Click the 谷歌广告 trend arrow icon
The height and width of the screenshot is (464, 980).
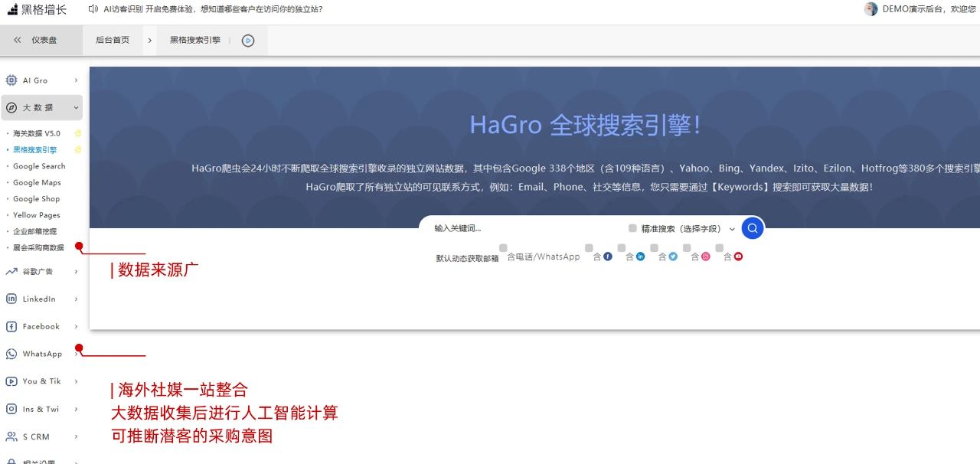11,272
